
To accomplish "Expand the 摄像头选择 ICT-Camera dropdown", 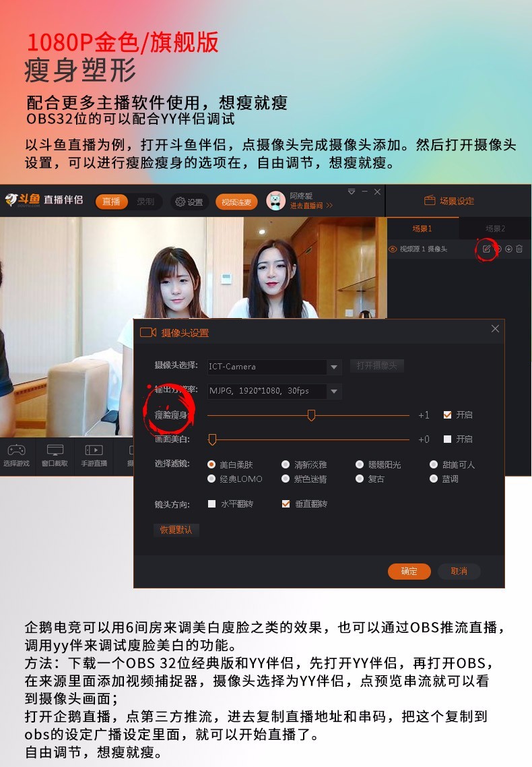I will (x=333, y=367).
